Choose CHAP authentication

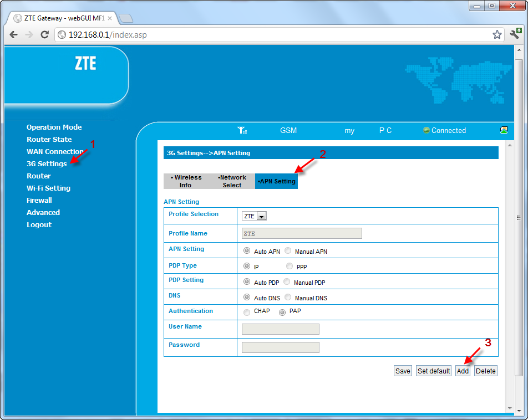click(247, 313)
